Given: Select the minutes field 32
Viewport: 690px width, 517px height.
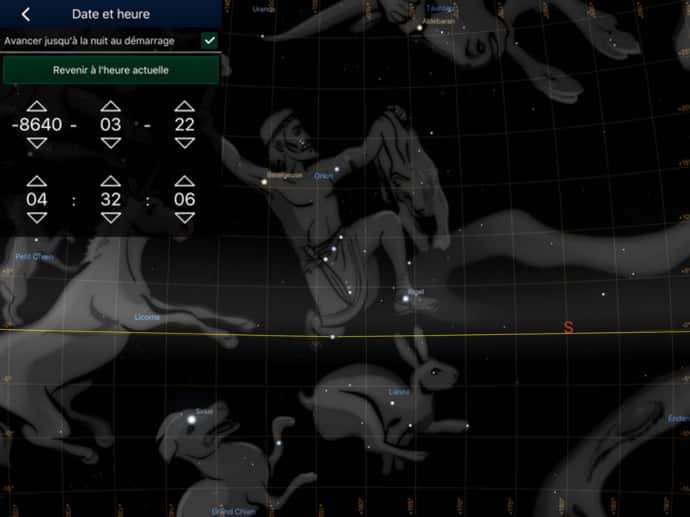Looking at the screenshot, I should point(110,199).
